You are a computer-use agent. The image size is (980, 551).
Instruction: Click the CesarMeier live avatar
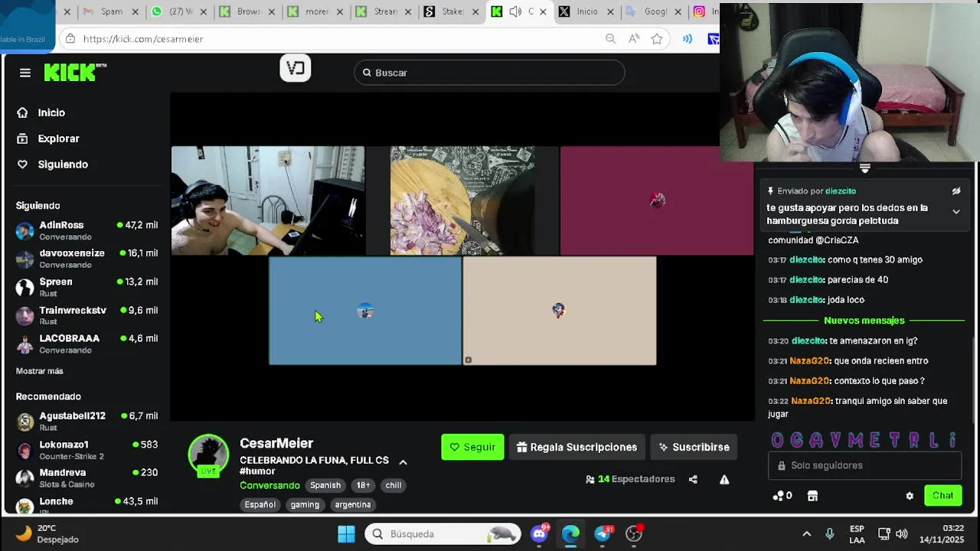coord(208,455)
